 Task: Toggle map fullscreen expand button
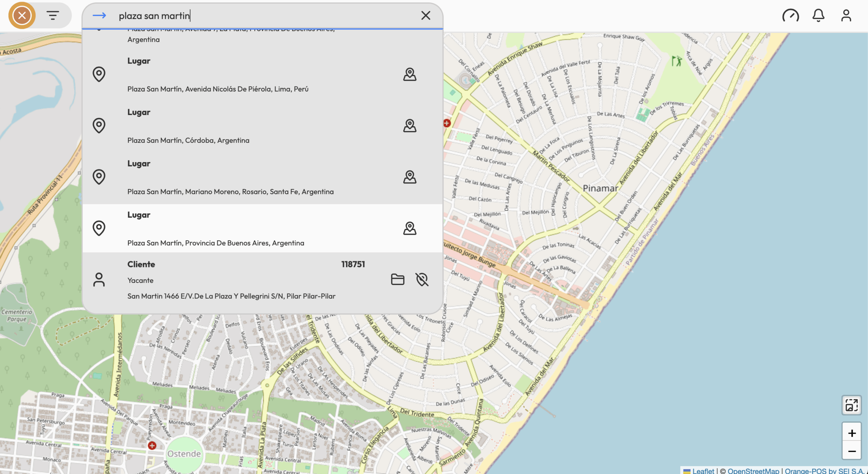(x=851, y=405)
